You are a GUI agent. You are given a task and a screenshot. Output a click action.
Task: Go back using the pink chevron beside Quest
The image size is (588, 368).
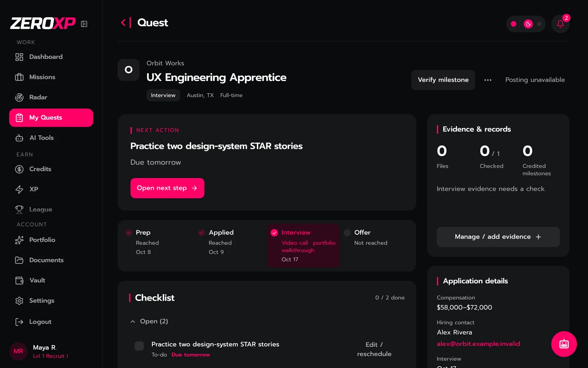tap(123, 22)
